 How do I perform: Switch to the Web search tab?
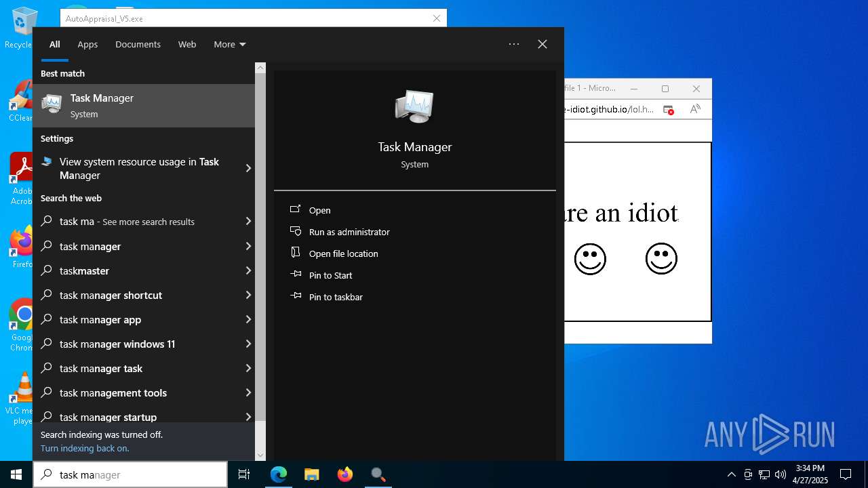pyautogui.click(x=187, y=44)
